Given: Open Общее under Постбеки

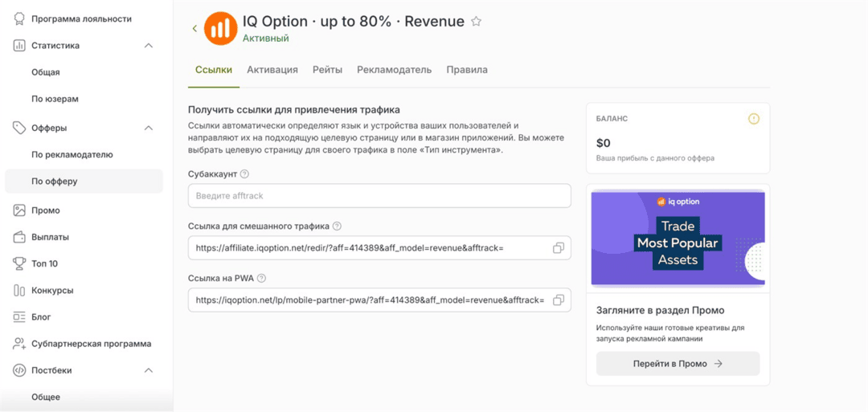Looking at the screenshot, I should click(x=46, y=397).
